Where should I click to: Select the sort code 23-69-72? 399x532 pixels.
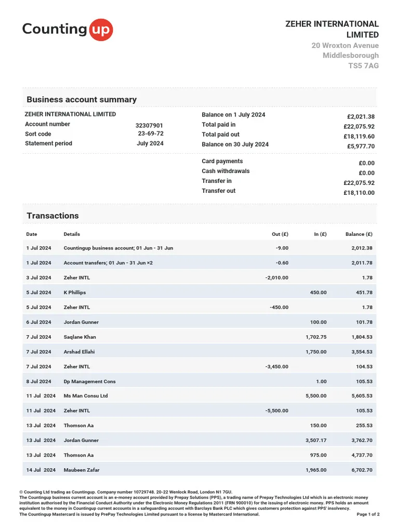[x=151, y=134]
